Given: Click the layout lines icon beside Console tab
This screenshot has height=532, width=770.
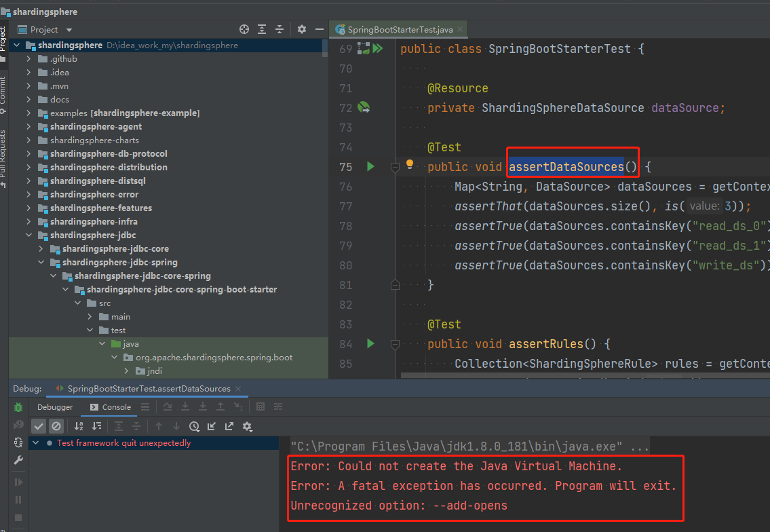Looking at the screenshot, I should click(145, 406).
